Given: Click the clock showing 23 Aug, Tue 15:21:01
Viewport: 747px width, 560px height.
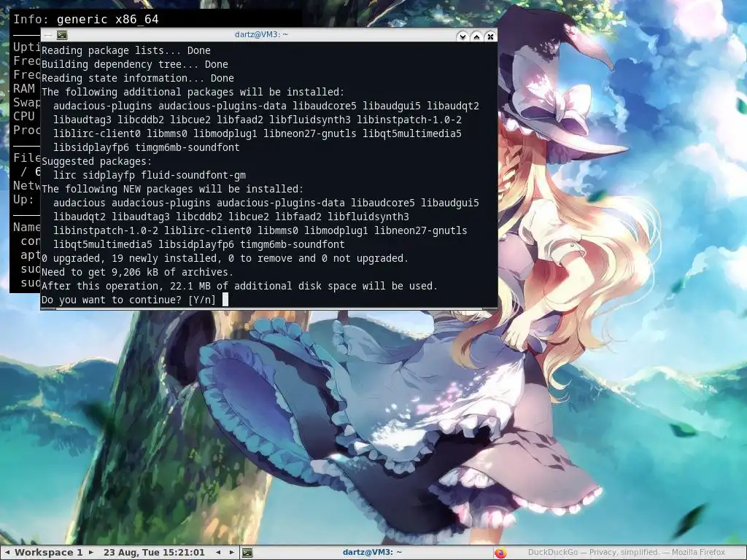Looking at the screenshot, I should 154,553.
